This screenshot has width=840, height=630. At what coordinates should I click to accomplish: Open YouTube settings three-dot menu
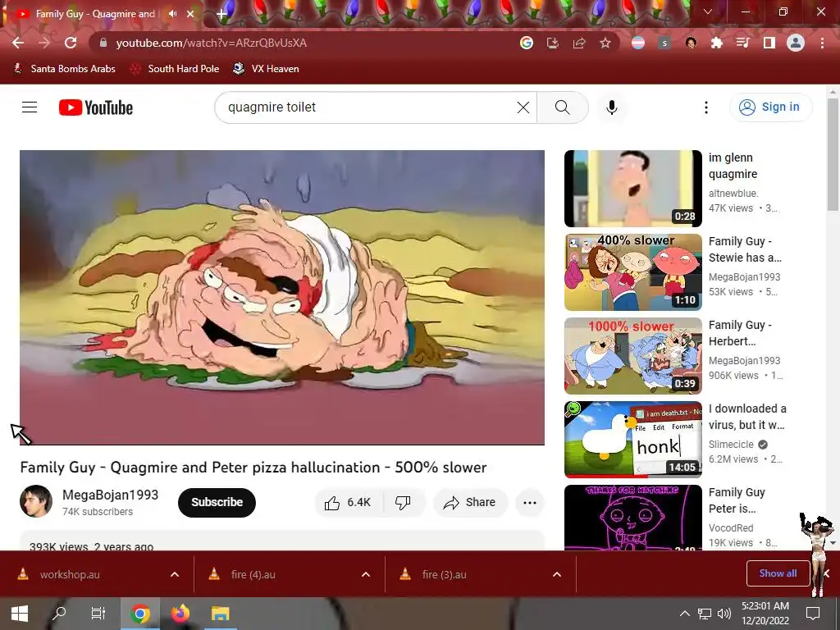[x=706, y=107]
